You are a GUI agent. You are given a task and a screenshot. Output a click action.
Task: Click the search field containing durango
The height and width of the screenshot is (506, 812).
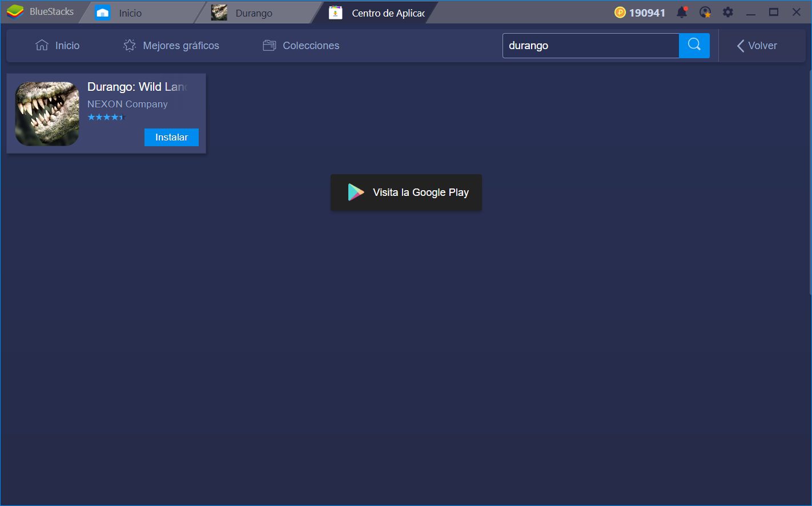click(590, 46)
